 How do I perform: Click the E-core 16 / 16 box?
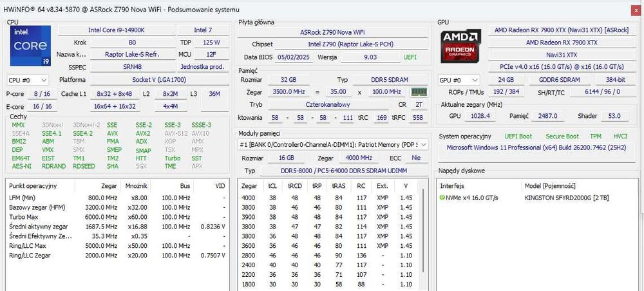point(42,106)
